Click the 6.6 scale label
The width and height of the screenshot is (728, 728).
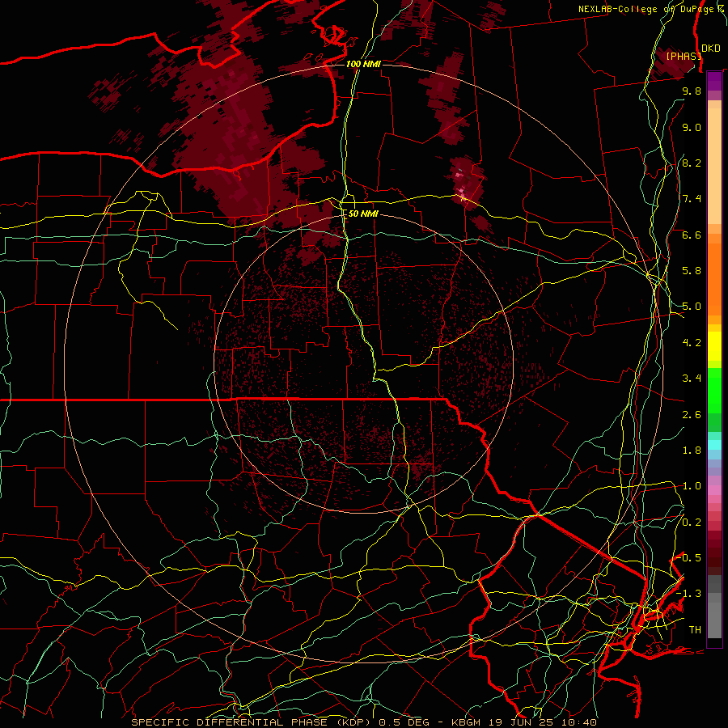coord(692,235)
